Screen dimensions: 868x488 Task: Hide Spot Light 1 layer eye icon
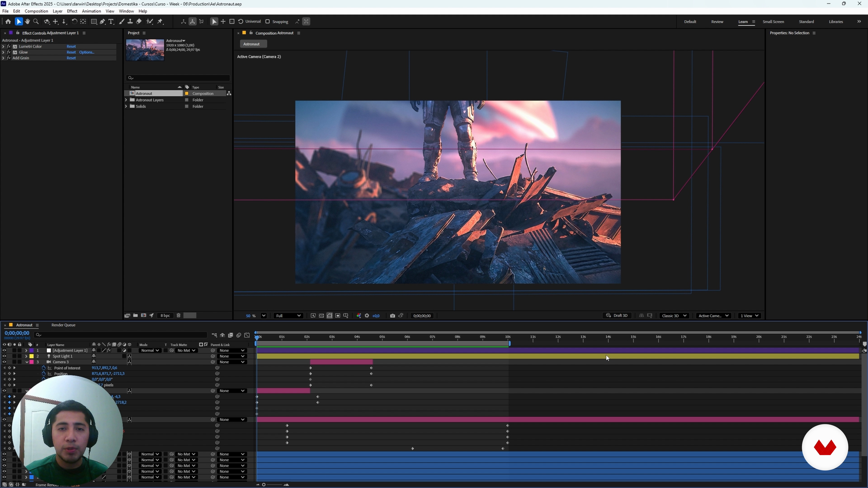4,356
